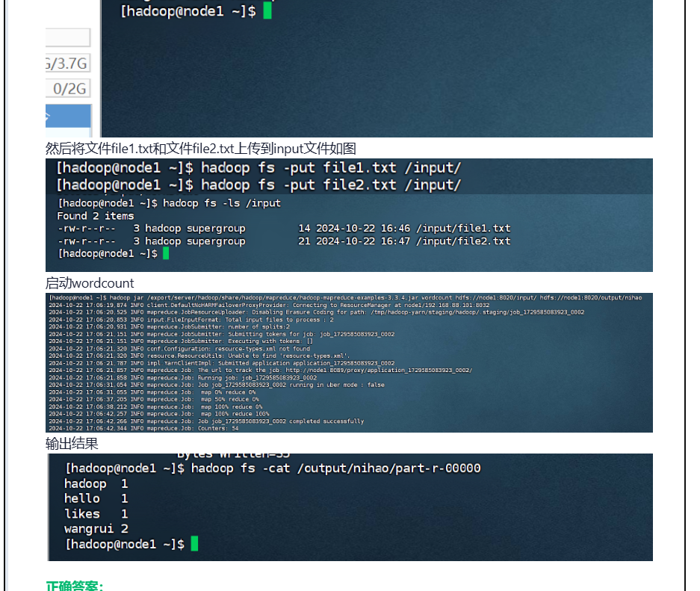Click the 'map 50% reduce 0%' log line
Image resolution: width=700 pixels, height=591 pixels.
point(154,400)
